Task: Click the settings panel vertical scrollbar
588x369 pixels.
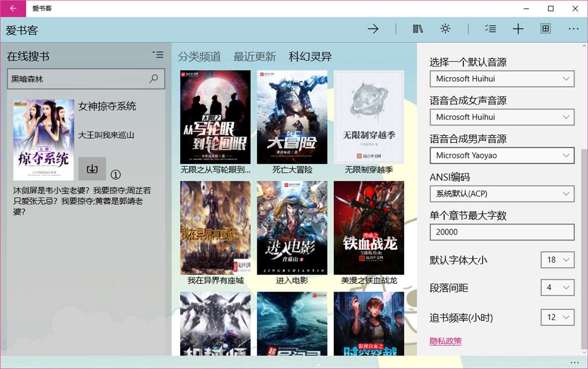Action: 584,248
